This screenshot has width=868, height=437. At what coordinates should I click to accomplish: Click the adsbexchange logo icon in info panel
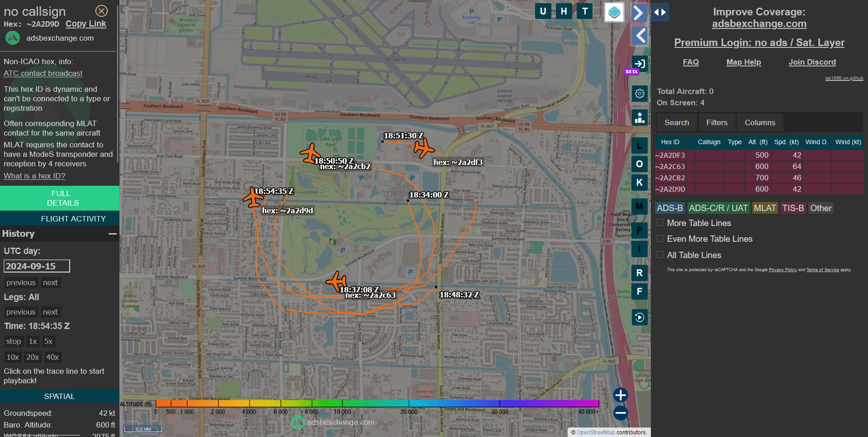(x=13, y=38)
